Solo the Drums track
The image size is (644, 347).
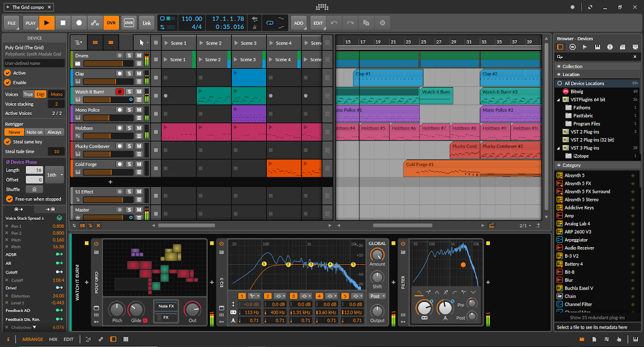(x=129, y=56)
